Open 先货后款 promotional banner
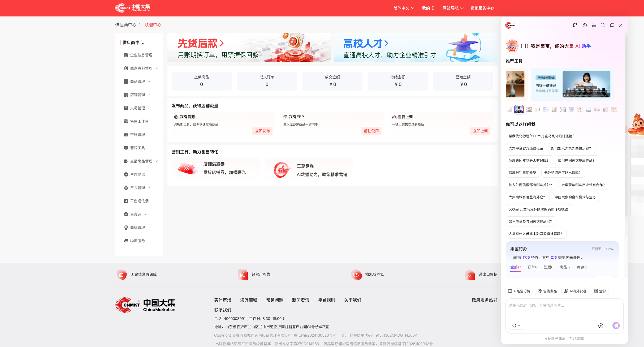Screen dimensions: 644x347 click(249, 48)
